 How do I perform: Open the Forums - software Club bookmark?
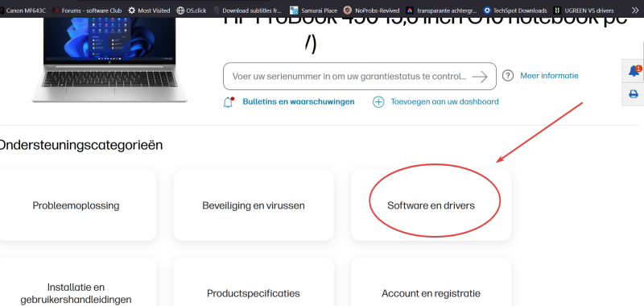[x=87, y=10]
